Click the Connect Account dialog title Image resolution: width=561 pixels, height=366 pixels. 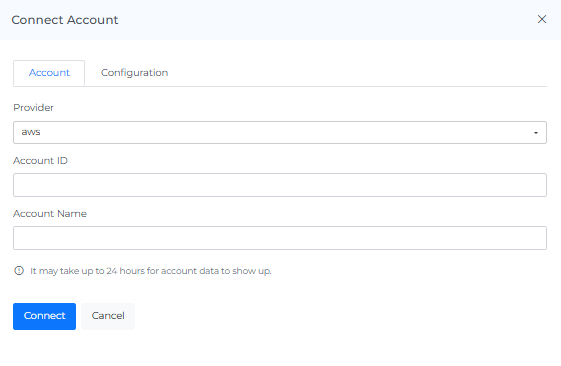[x=65, y=20]
